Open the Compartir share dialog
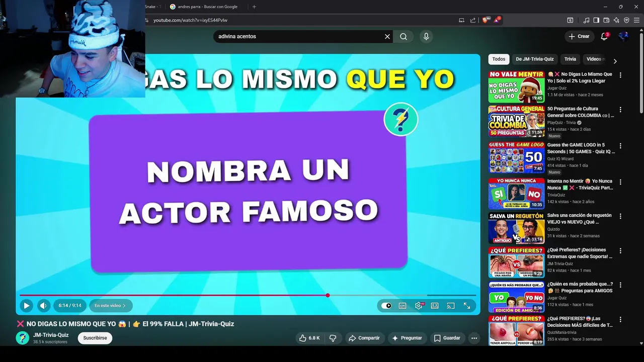 364,338
